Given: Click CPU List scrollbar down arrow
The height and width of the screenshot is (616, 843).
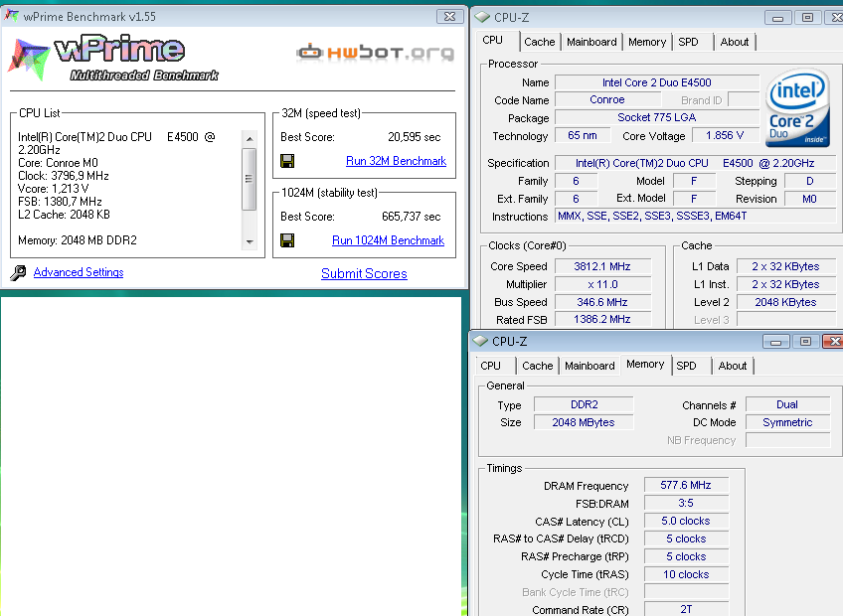Looking at the screenshot, I should [249, 241].
